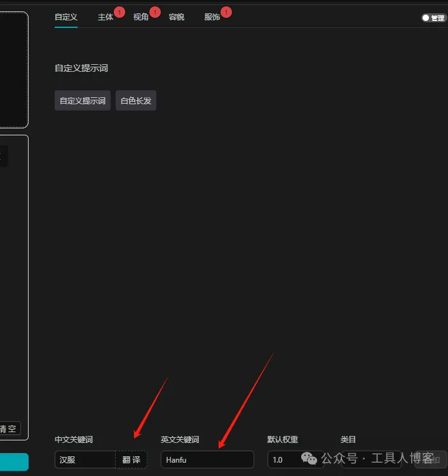Click the 自定义提示词 section heading
Image resolution: width=448 pixels, height=476 pixels.
click(81, 68)
